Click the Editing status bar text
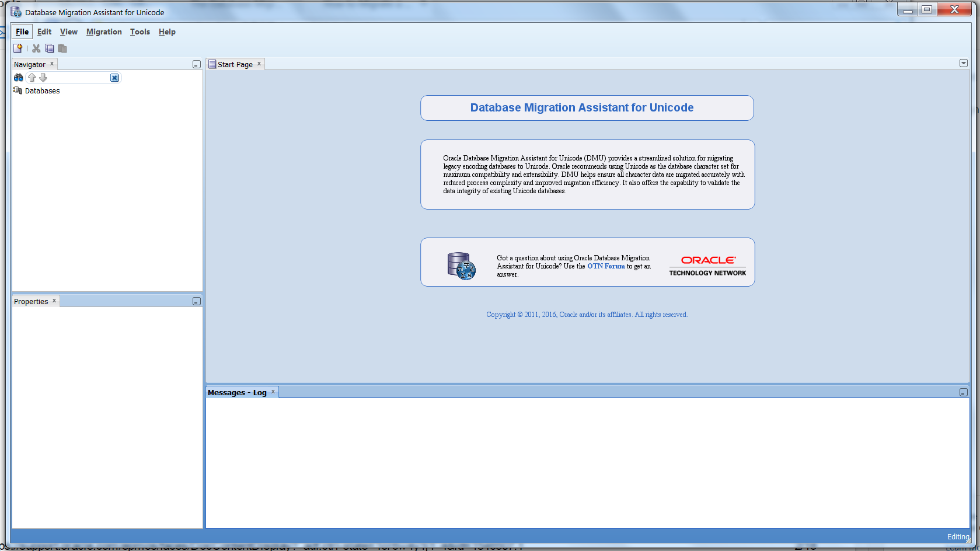The height and width of the screenshot is (551, 980). coord(958,536)
